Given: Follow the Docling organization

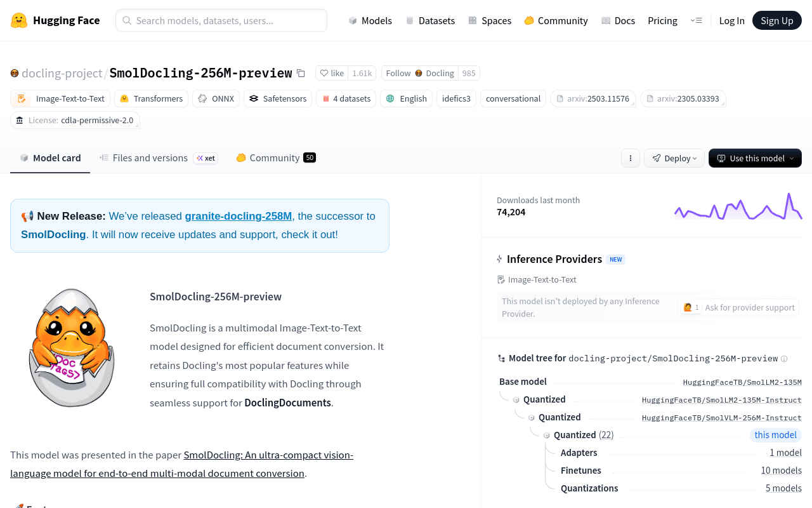Looking at the screenshot, I should point(420,73).
